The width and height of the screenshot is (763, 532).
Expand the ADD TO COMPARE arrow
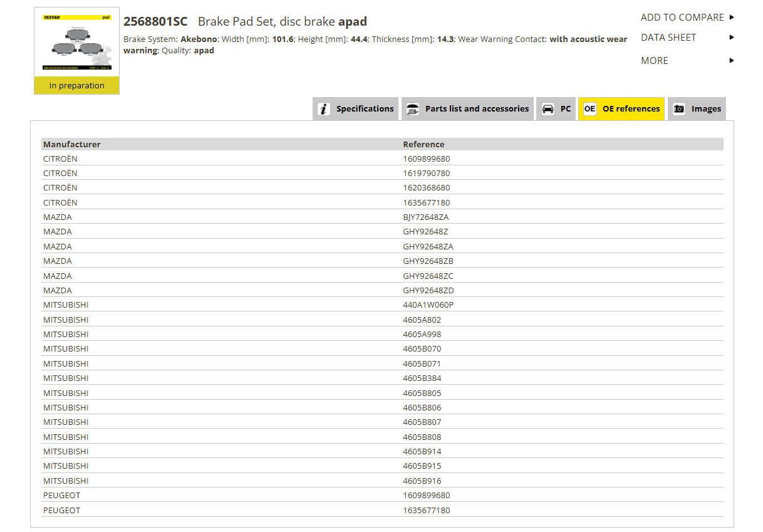pos(732,18)
